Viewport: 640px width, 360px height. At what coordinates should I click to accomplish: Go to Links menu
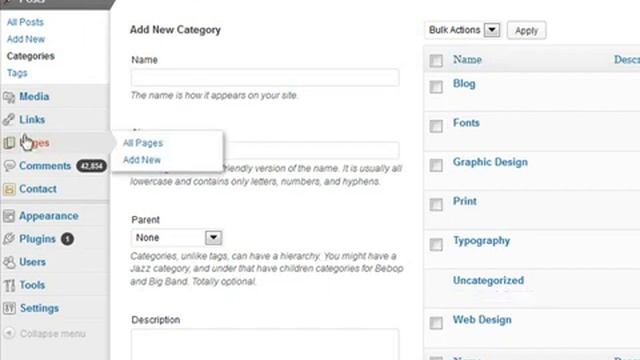point(32,120)
